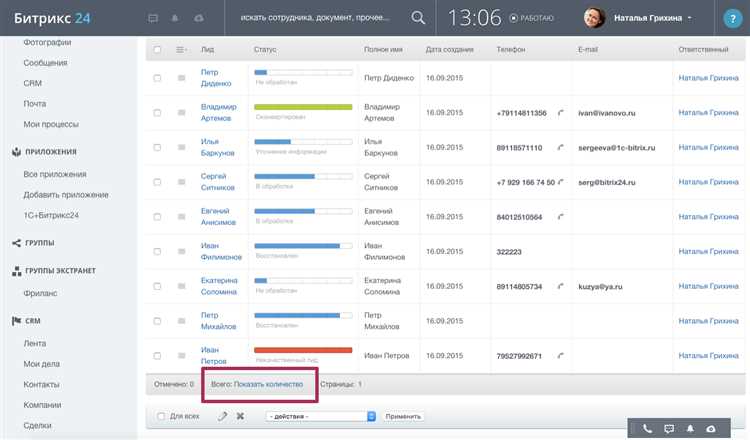Collapse the ГРУППЫ sidebar section
Viewport: 750px width, 440px height.
point(33,243)
